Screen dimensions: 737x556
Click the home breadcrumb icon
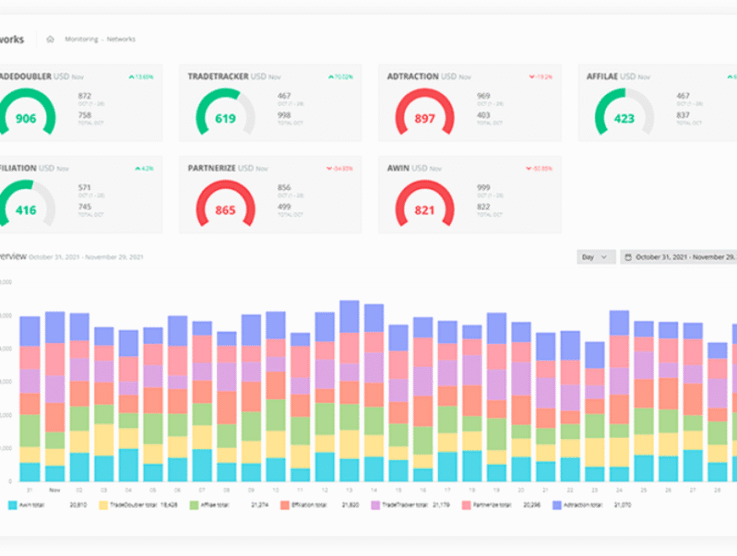coord(50,39)
